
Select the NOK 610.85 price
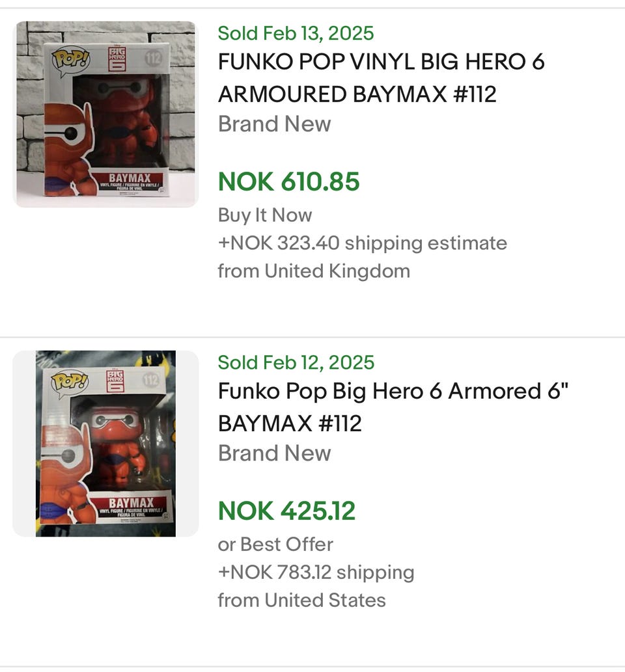point(288,181)
